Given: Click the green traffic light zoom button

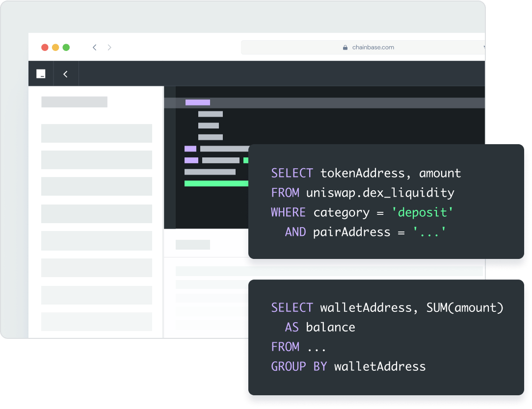Looking at the screenshot, I should 65,47.
